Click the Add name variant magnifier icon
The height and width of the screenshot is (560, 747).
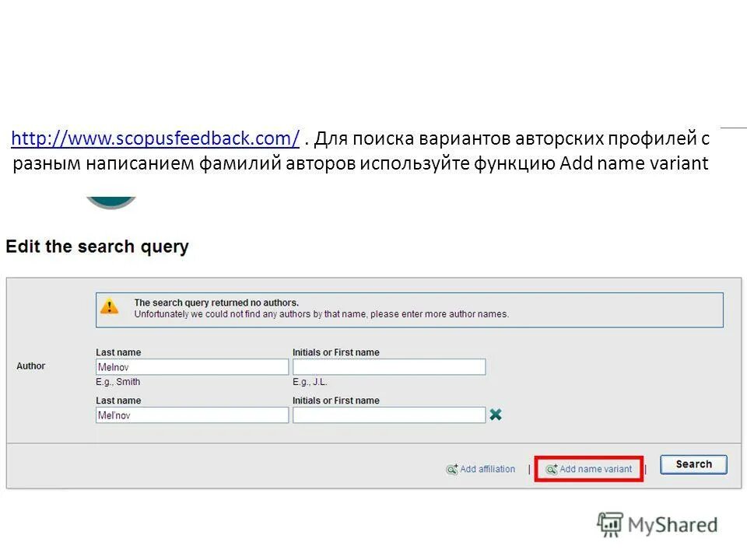pyautogui.click(x=552, y=469)
